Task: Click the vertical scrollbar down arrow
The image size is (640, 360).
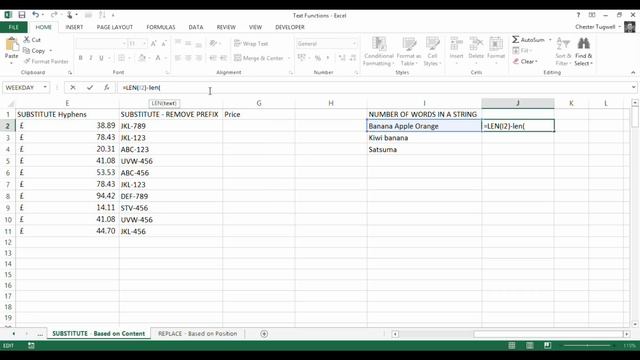Action: point(635,324)
